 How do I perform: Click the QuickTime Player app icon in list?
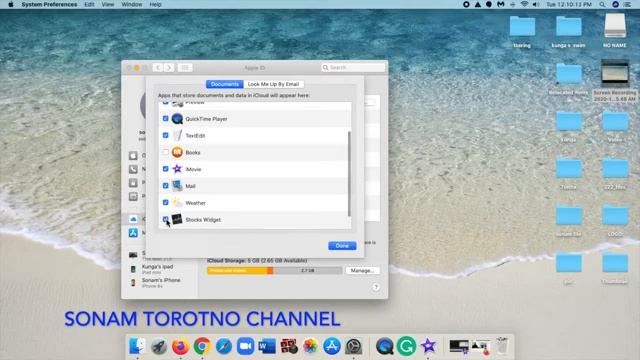click(x=177, y=119)
